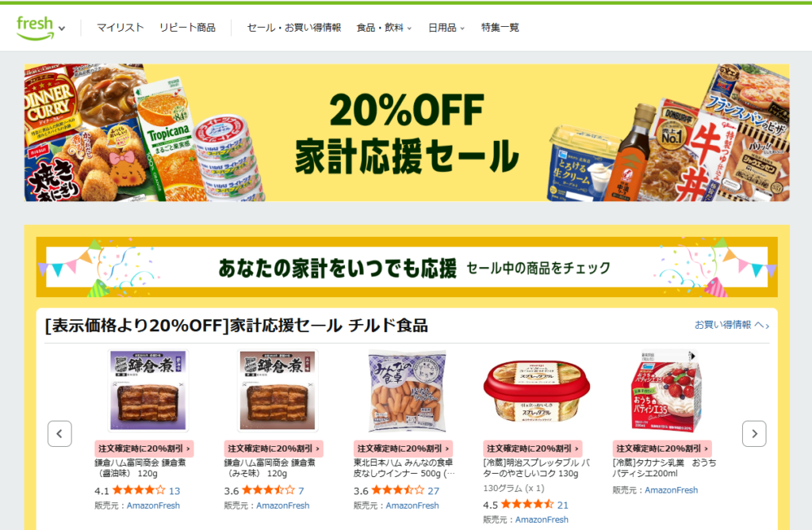This screenshot has height=530, width=812.
Task: Show next carousel products with right arrow
Action: 754,433
